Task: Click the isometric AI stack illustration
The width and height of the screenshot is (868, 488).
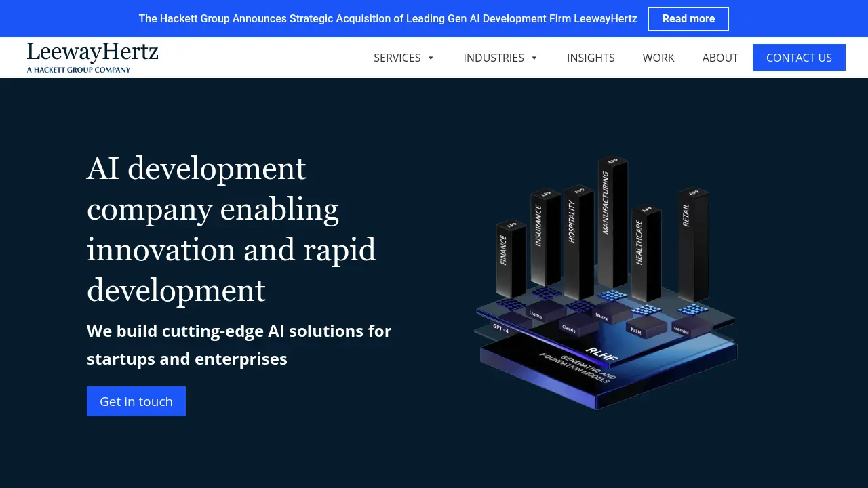Action: (606, 283)
